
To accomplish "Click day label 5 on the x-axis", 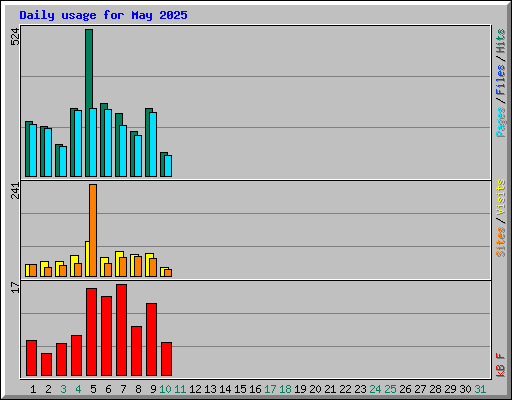I will 93,389.
